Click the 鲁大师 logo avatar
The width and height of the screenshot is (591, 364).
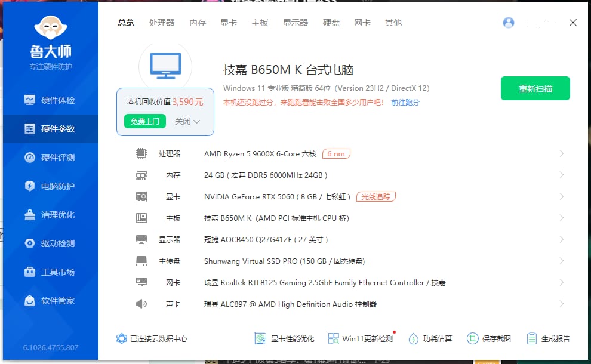click(51, 27)
